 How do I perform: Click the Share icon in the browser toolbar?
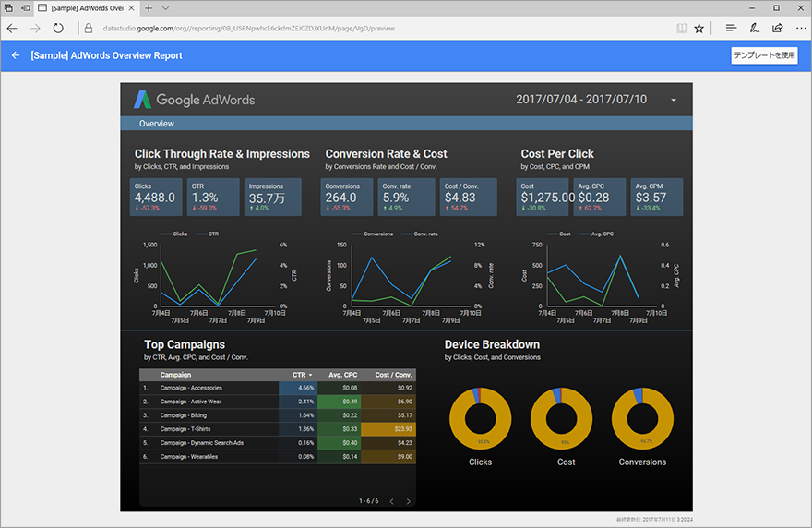778,29
